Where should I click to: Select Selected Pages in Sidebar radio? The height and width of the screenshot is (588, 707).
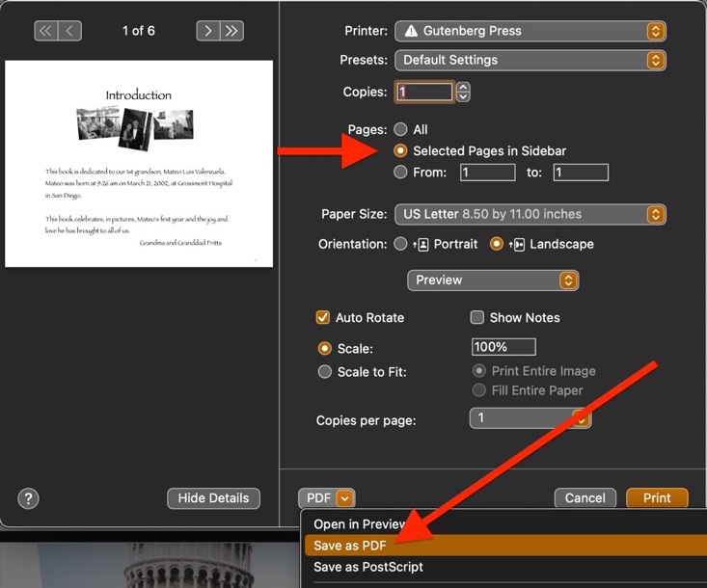click(x=400, y=150)
